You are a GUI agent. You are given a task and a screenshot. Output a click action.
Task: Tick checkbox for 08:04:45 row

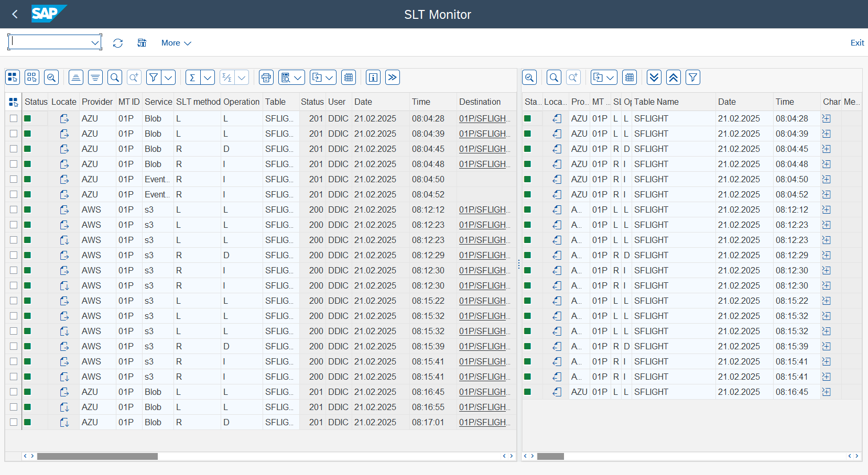click(14, 149)
